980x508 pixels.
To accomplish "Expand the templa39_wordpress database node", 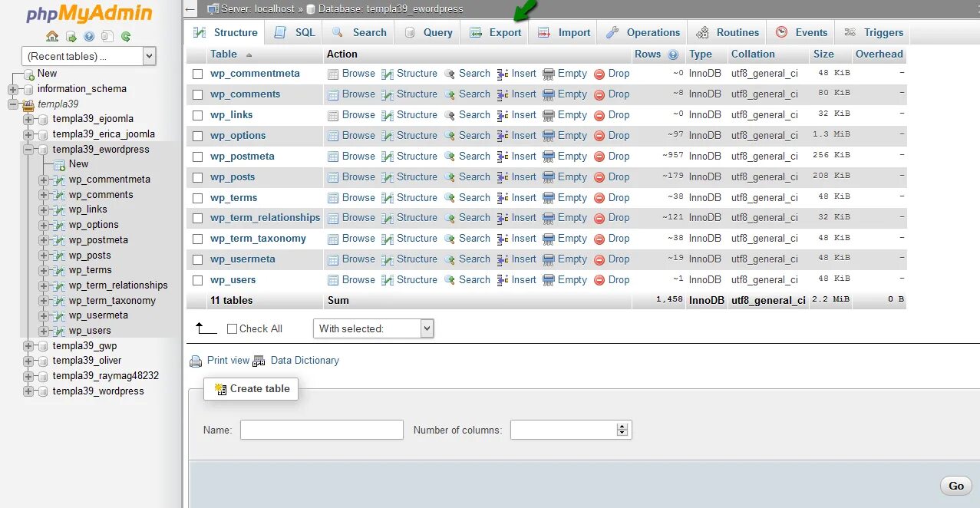I will 28,391.
